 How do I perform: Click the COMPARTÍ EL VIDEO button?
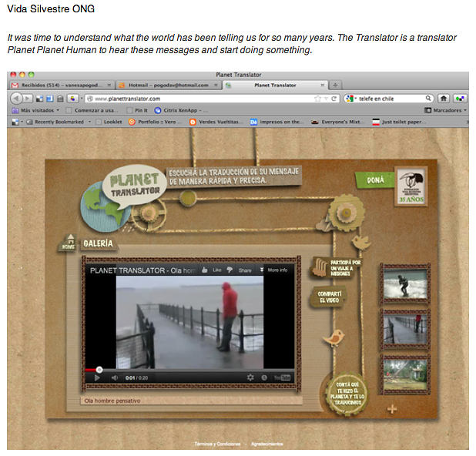pyautogui.click(x=329, y=297)
